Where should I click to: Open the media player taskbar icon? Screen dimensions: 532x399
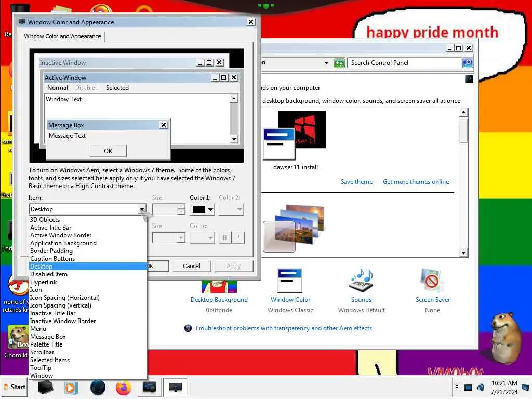tap(71, 388)
